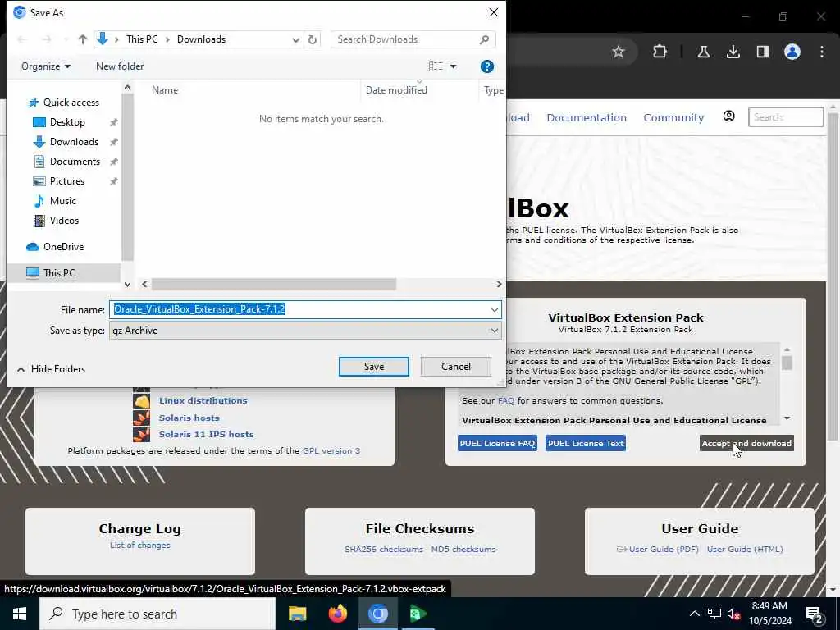
Task: Open Chrome Labs flask icon
Action: (703, 52)
